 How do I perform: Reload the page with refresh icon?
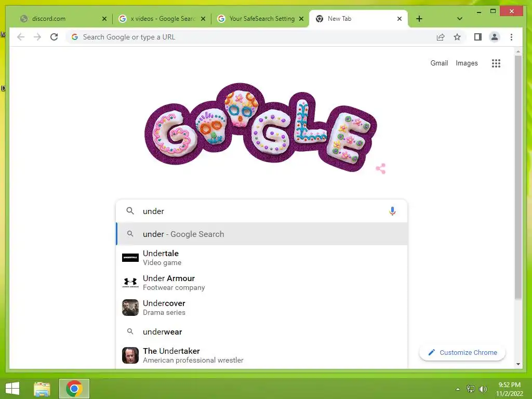[54, 37]
